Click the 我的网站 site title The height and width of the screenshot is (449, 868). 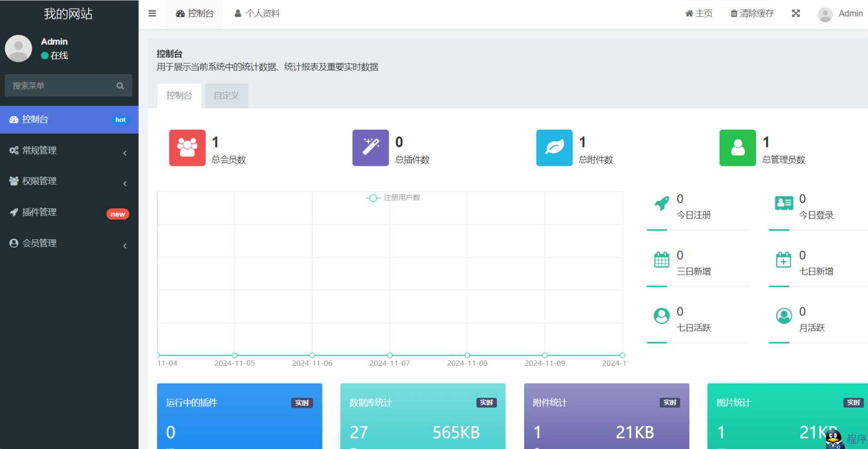(68, 14)
